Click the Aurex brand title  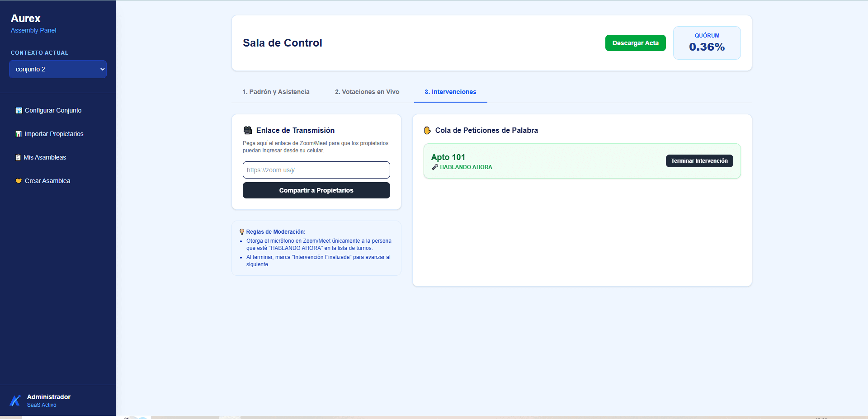click(x=26, y=19)
